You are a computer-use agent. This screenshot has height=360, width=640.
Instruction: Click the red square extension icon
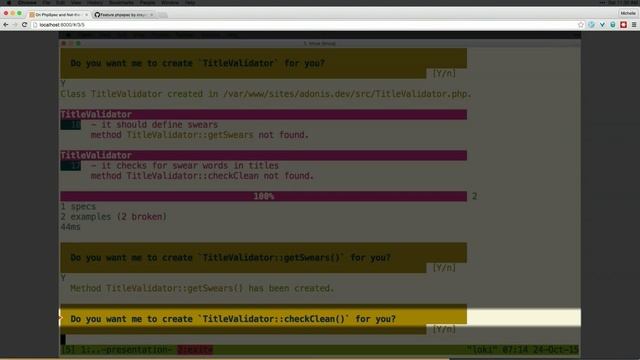tap(623, 25)
